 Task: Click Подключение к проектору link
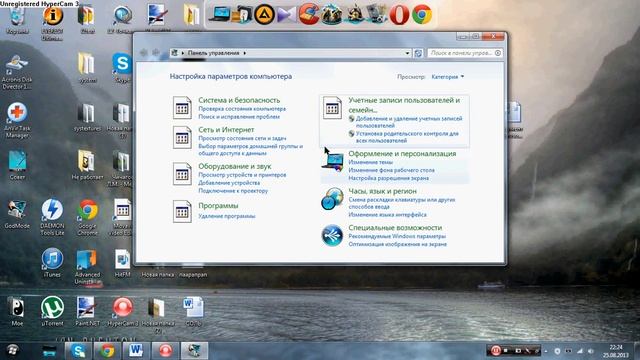[233, 191]
